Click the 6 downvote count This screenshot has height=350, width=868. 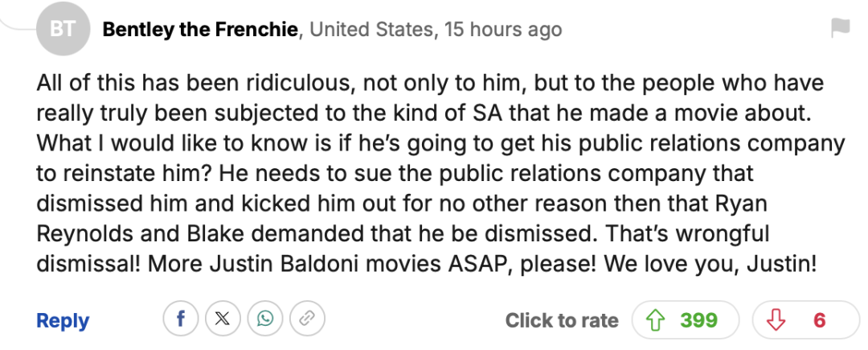click(819, 320)
